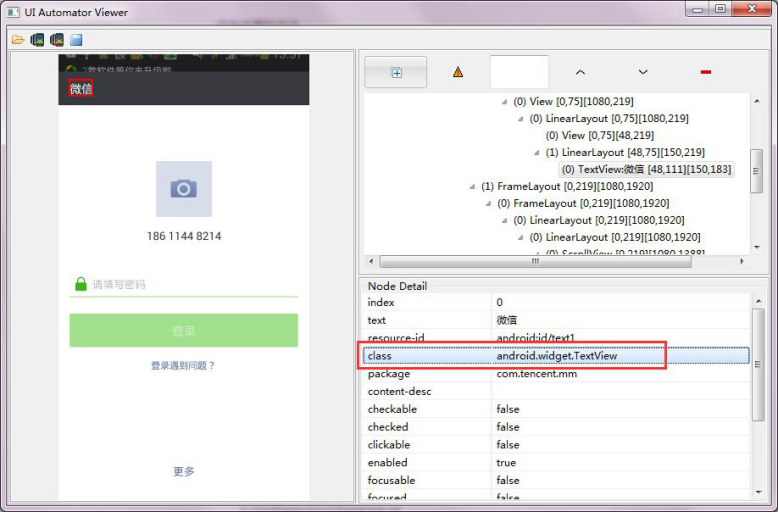Image resolution: width=778 pixels, height=512 pixels.
Task: Click the first Device Screenshot toolbar icon
Action: tap(37, 40)
